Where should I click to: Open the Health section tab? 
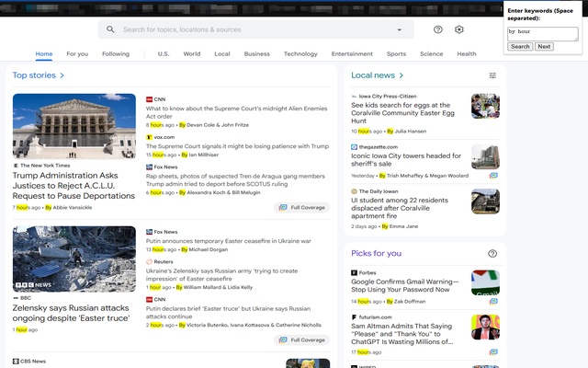coord(467,53)
